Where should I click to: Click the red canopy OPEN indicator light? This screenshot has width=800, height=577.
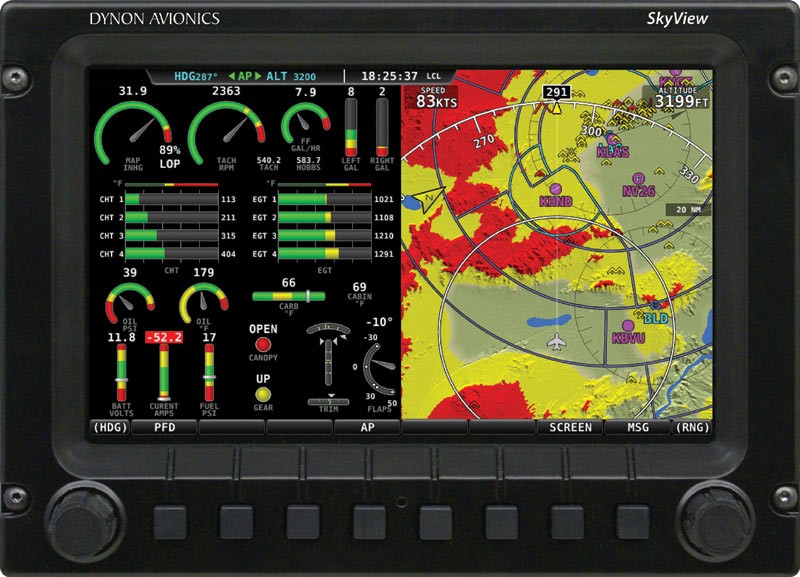point(263,344)
